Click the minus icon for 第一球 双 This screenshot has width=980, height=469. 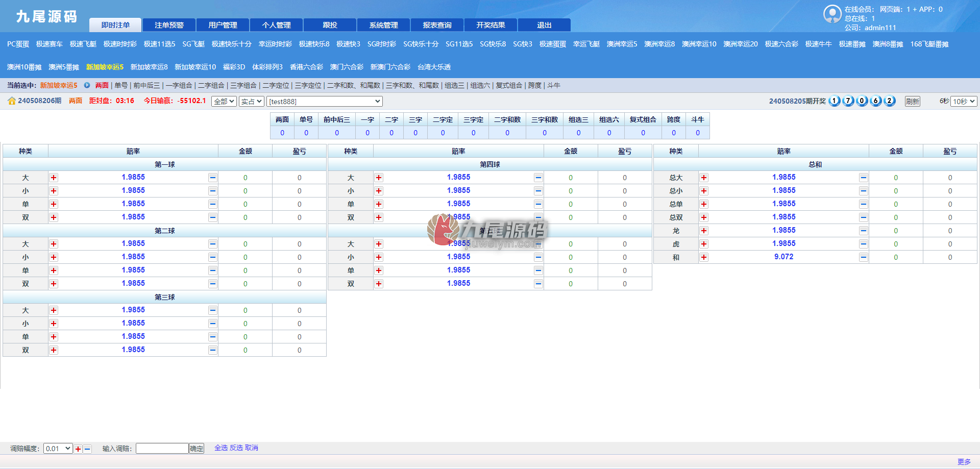(x=213, y=217)
